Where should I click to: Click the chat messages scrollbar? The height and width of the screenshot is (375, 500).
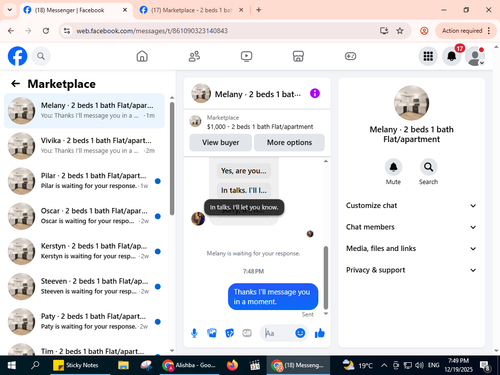[326, 278]
